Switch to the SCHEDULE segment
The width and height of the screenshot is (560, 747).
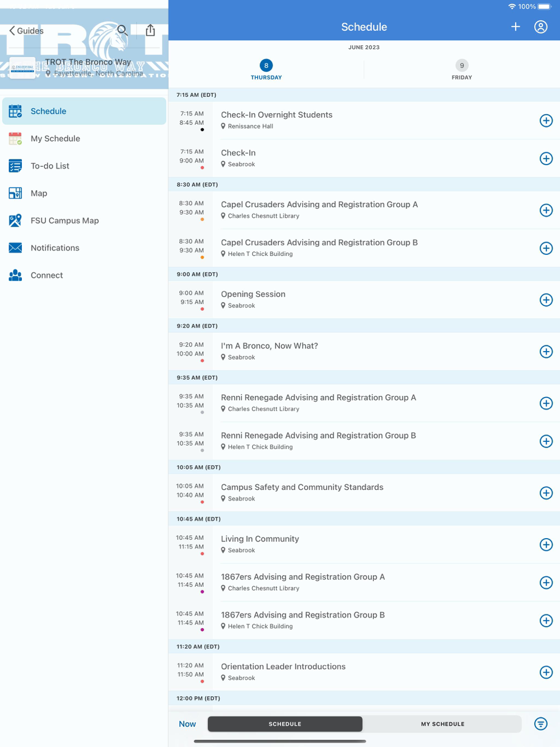pyautogui.click(x=285, y=724)
